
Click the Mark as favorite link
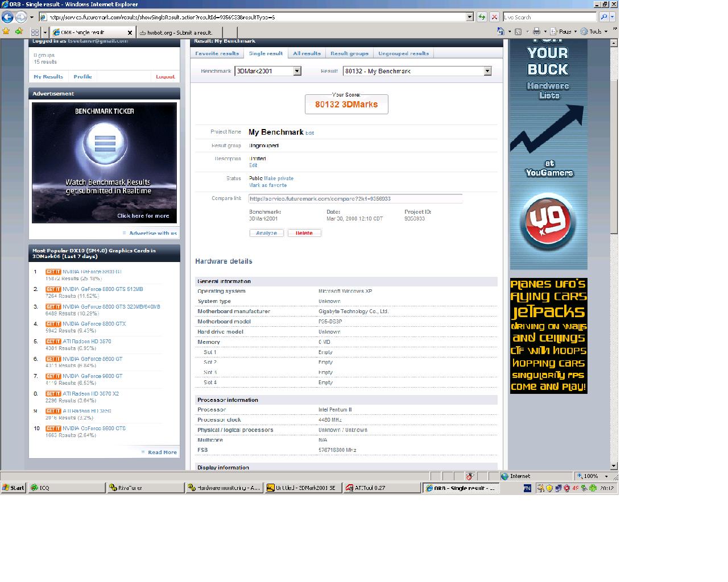coord(268,185)
